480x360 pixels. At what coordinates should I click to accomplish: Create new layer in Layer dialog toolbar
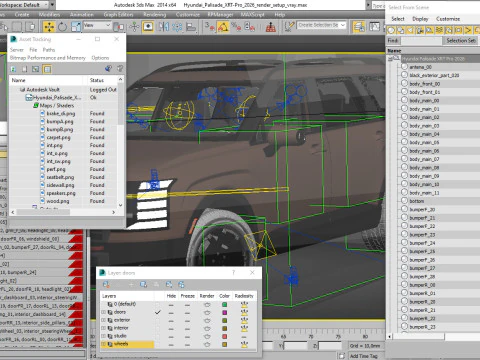click(106, 284)
